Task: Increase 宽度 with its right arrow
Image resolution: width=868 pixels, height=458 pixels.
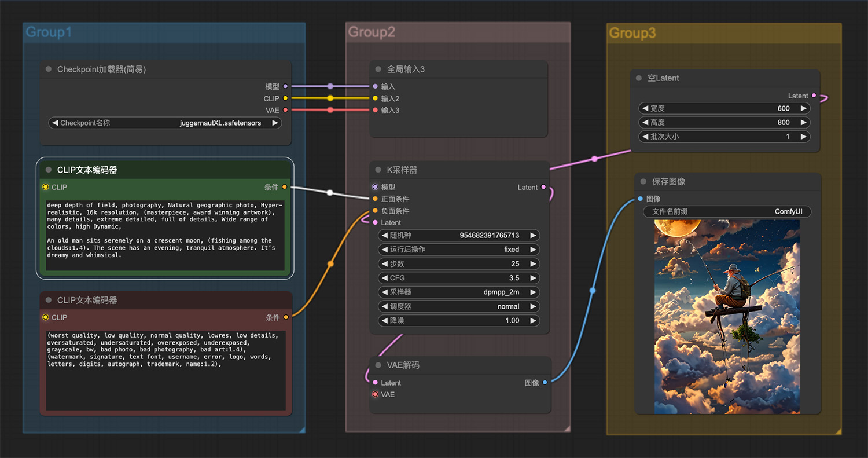Action: tap(803, 108)
